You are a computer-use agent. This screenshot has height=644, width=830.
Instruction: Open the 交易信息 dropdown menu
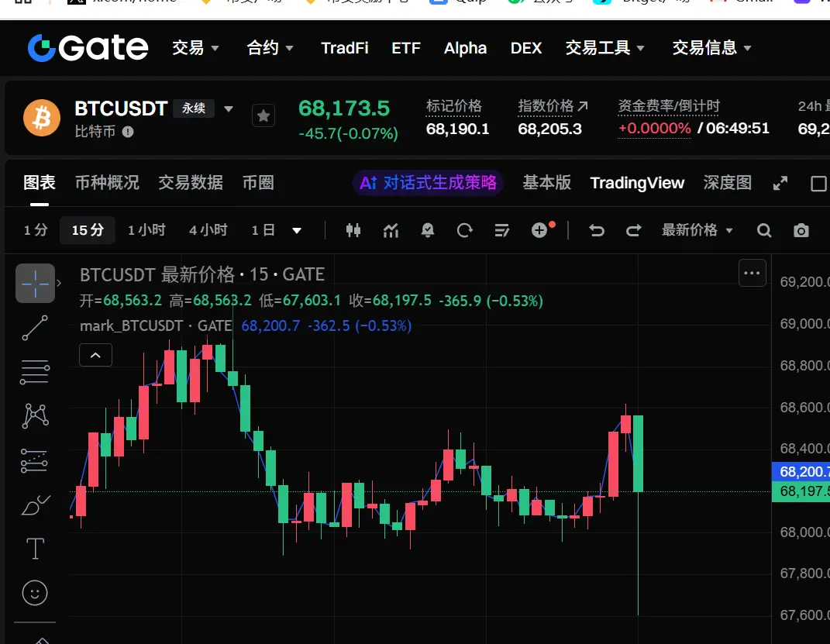(x=711, y=48)
